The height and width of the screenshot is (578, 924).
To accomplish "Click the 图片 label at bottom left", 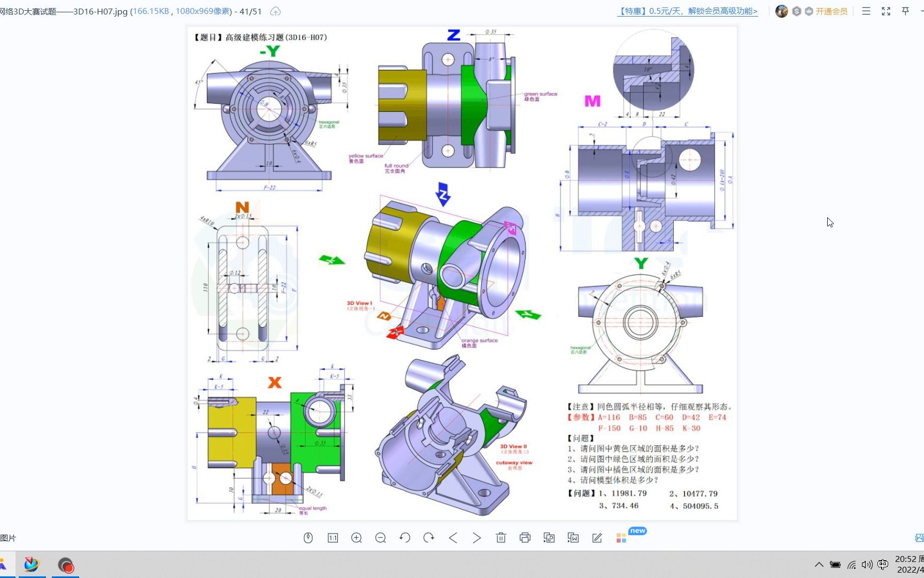I will tap(8, 538).
